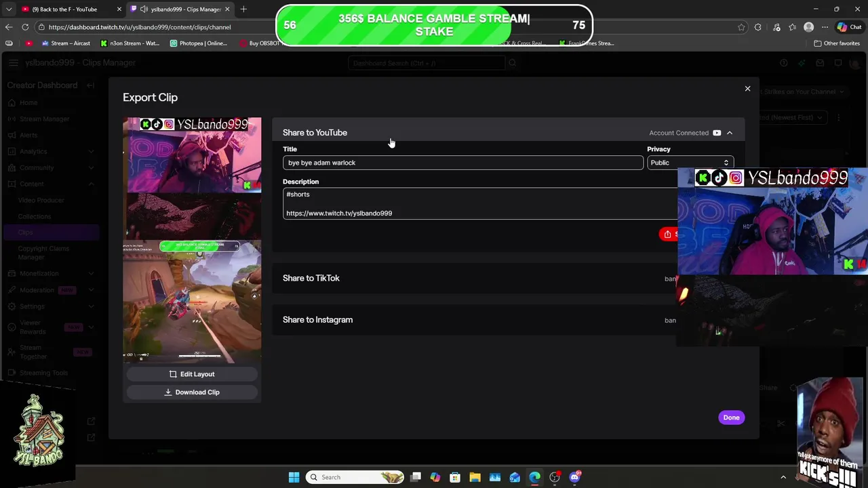
Task: Reload the page with the refresh icon
Action: [x=25, y=27]
